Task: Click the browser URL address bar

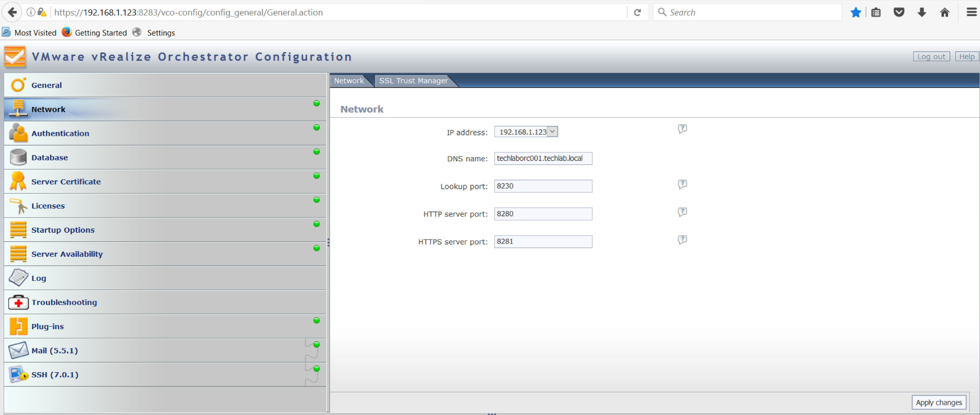Action: coord(338,12)
